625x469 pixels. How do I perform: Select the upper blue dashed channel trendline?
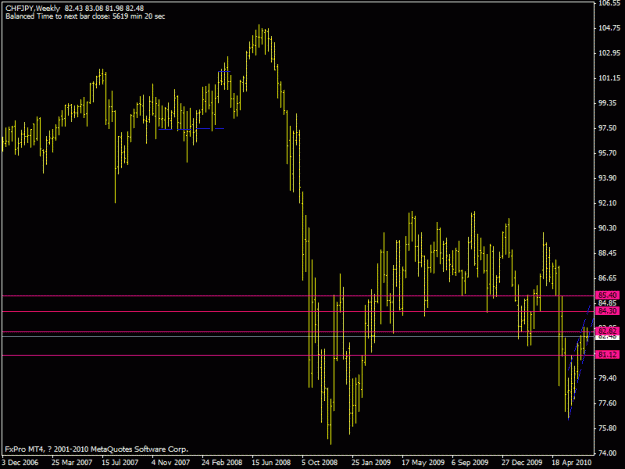pyautogui.click(x=579, y=338)
